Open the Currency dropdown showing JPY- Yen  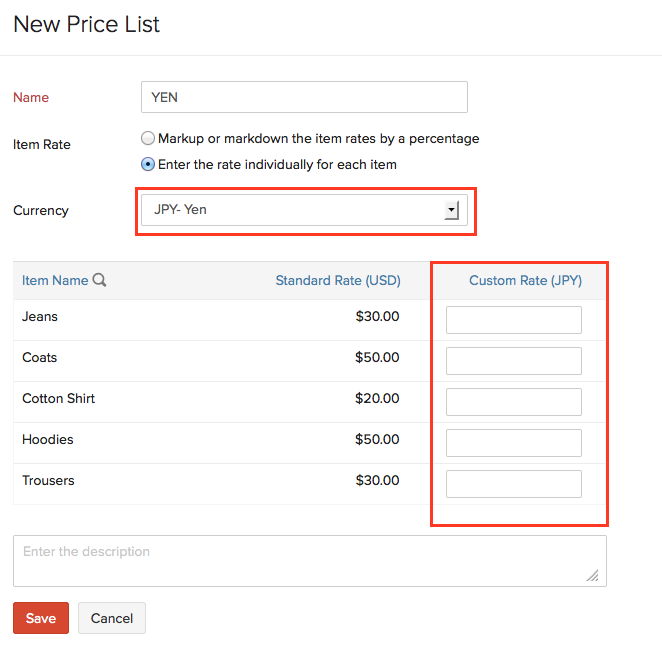(300, 210)
